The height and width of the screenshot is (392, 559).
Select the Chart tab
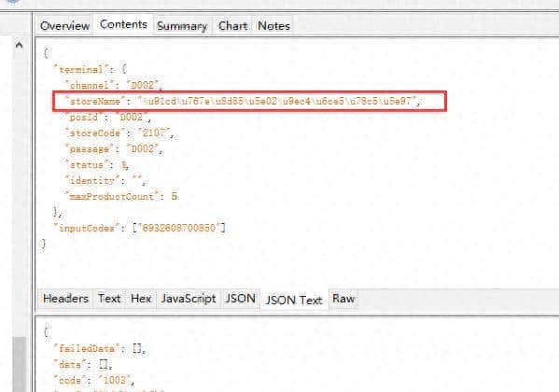(x=232, y=26)
